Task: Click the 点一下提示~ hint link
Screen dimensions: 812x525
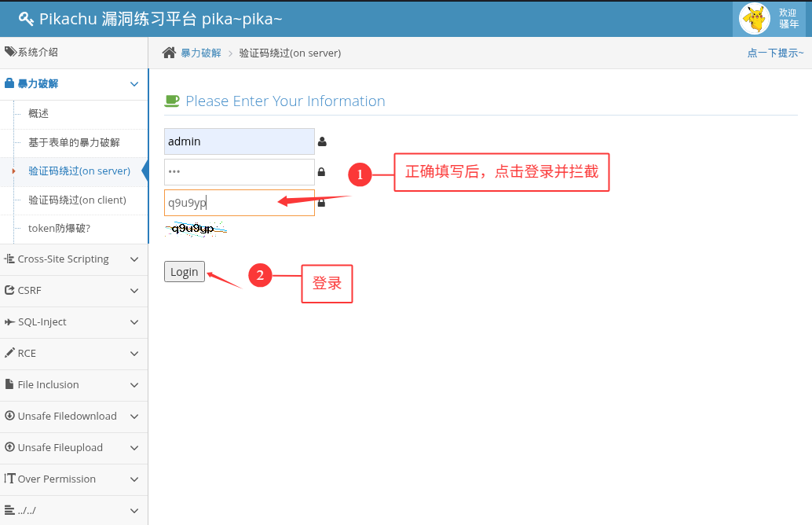Action: 775,53
